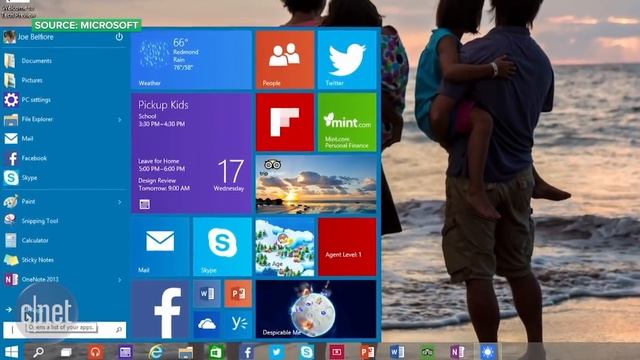Image resolution: width=640 pixels, height=360 pixels.
Task: Open the Skype tile in Start menu
Action: (x=222, y=247)
